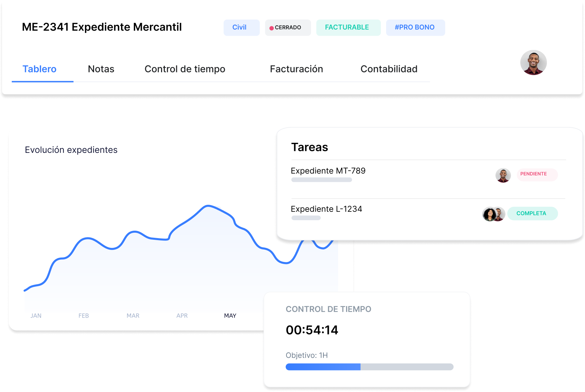Open the Tablero tab
Screen dimensions: 585x392
coord(39,69)
